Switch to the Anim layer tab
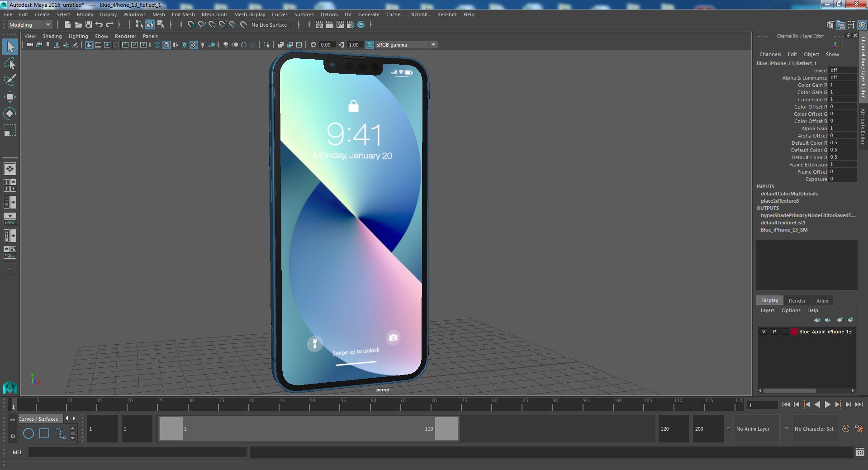868x470 pixels. 822,301
